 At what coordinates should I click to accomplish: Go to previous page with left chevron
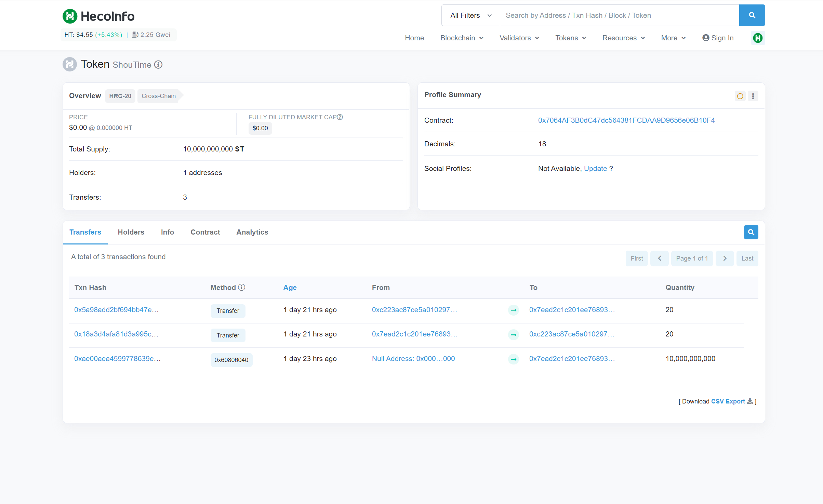[x=660, y=258]
